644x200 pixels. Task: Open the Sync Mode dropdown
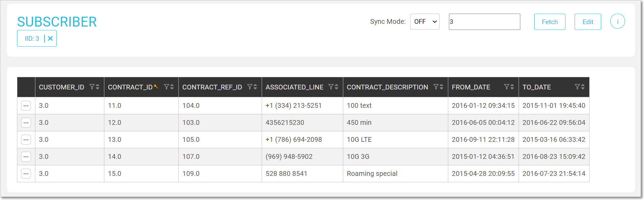tap(425, 22)
